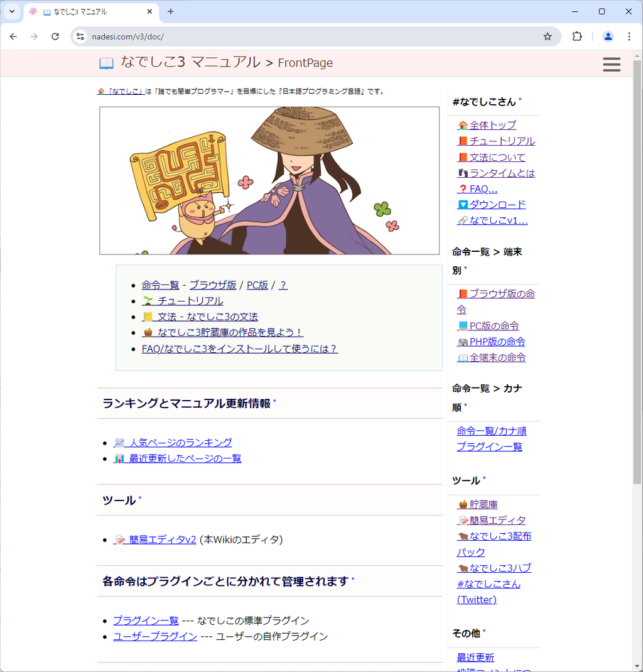Viewport: 643px width, 672px height.
Task: View site information icon in address bar
Action: tap(80, 36)
